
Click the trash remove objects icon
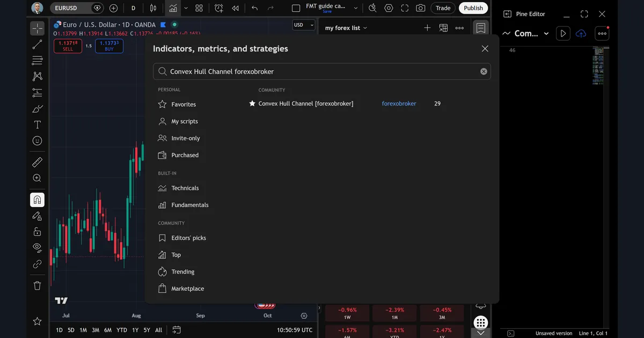(37, 285)
